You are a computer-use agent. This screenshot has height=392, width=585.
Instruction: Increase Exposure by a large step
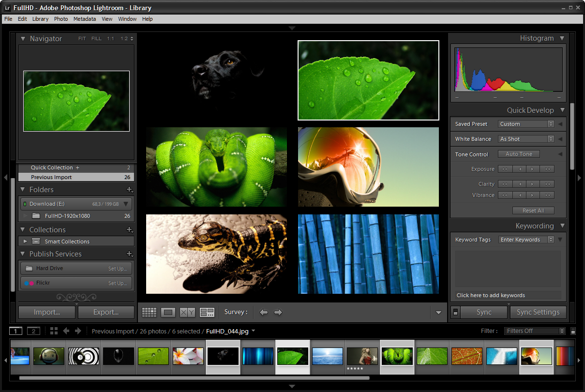[x=547, y=169]
